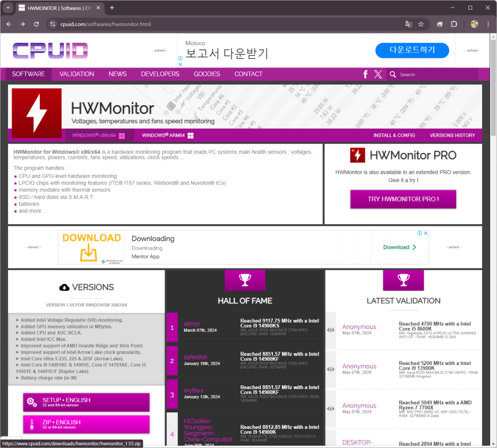Open INSTALL & CONFIG section
This screenshot has width=497, height=448.
pyautogui.click(x=394, y=136)
